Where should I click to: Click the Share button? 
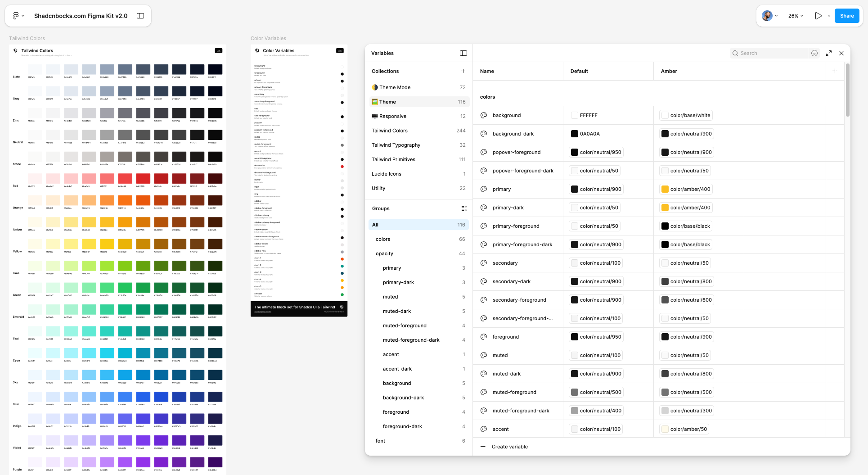coord(847,16)
